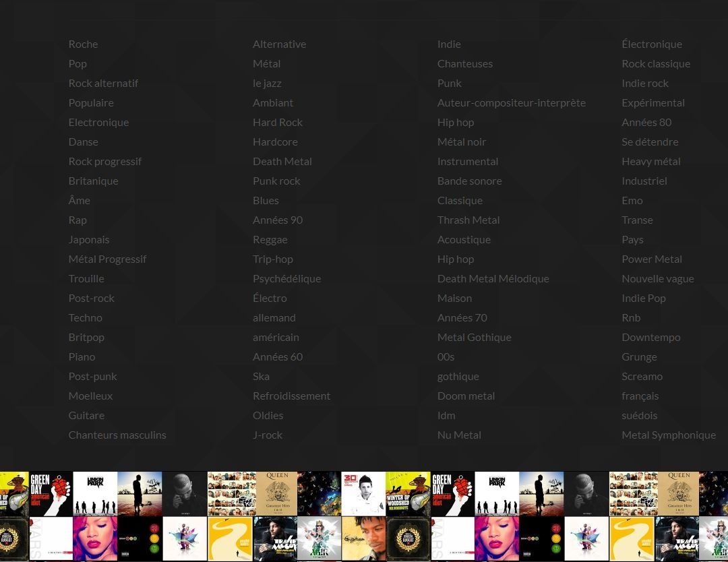Go to Métal noir genre

click(x=462, y=142)
